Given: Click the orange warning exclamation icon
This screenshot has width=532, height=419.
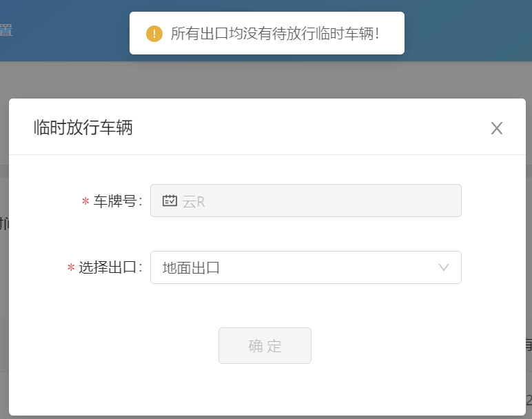Looking at the screenshot, I should tap(154, 34).
